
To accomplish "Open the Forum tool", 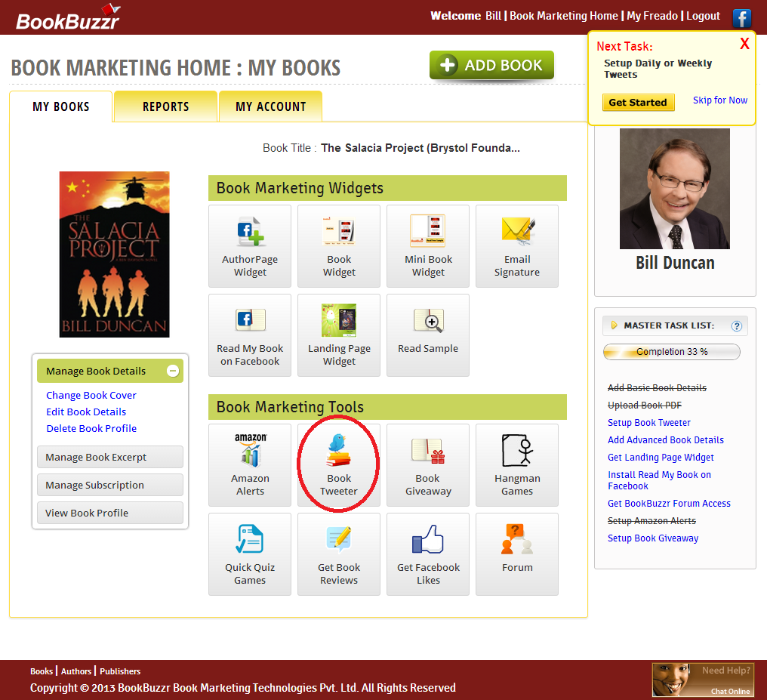I will point(517,554).
